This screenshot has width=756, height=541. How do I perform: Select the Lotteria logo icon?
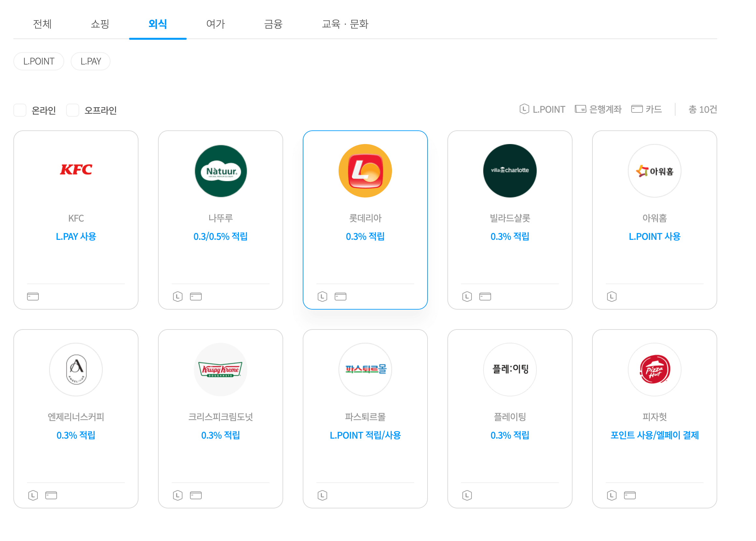pos(365,170)
